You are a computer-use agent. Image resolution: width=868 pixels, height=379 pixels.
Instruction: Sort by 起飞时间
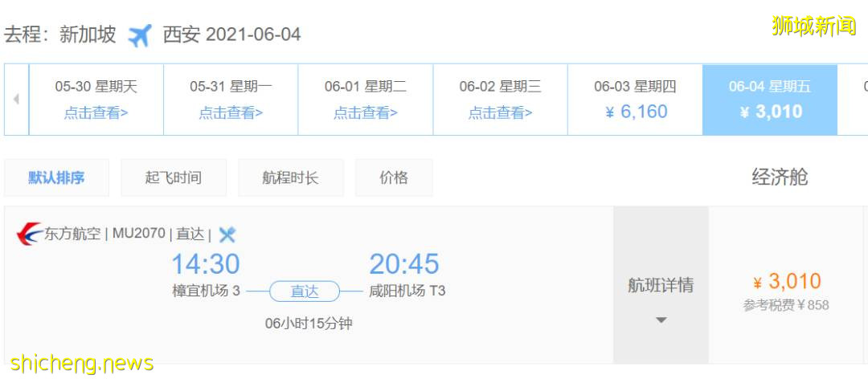pyautogui.click(x=174, y=177)
